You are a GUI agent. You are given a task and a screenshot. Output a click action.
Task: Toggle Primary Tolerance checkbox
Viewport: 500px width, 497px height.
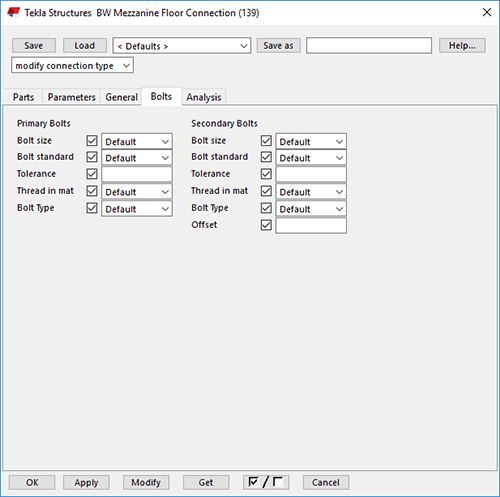[x=92, y=174]
